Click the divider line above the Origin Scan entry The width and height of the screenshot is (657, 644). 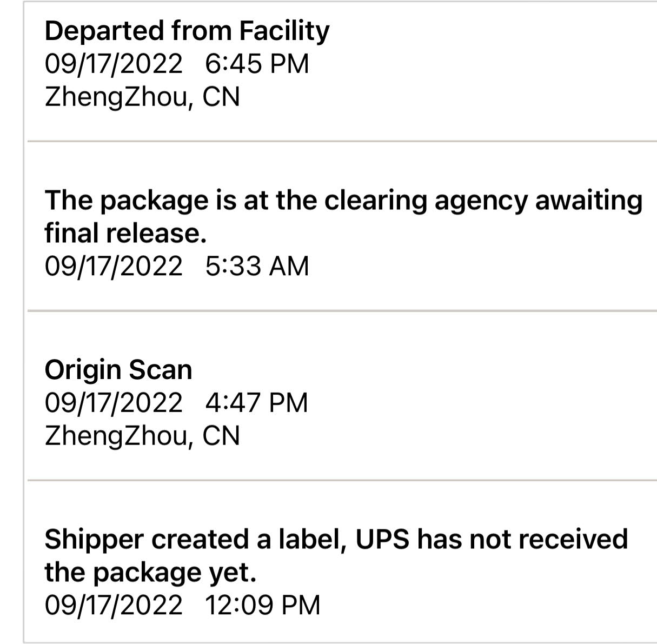pos(342,311)
